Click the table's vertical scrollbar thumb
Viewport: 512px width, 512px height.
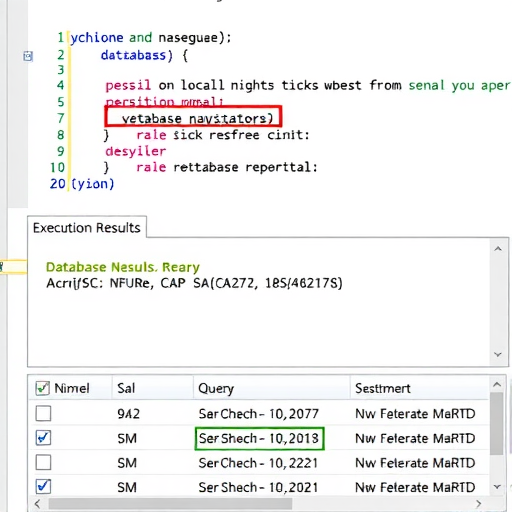click(497, 423)
